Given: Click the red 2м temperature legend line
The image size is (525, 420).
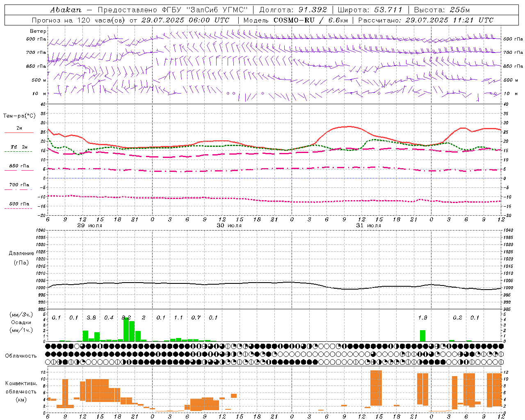Looking at the screenshot, I should point(19,132).
